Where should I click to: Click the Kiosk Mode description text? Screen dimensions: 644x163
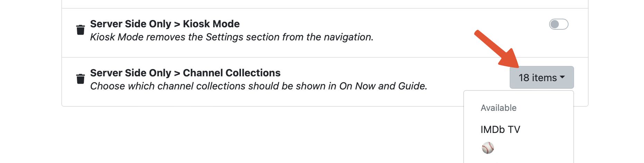point(232,37)
